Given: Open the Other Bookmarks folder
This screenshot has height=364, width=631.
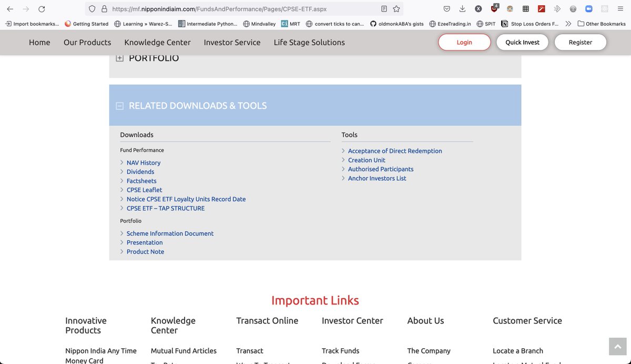Looking at the screenshot, I should [601, 24].
